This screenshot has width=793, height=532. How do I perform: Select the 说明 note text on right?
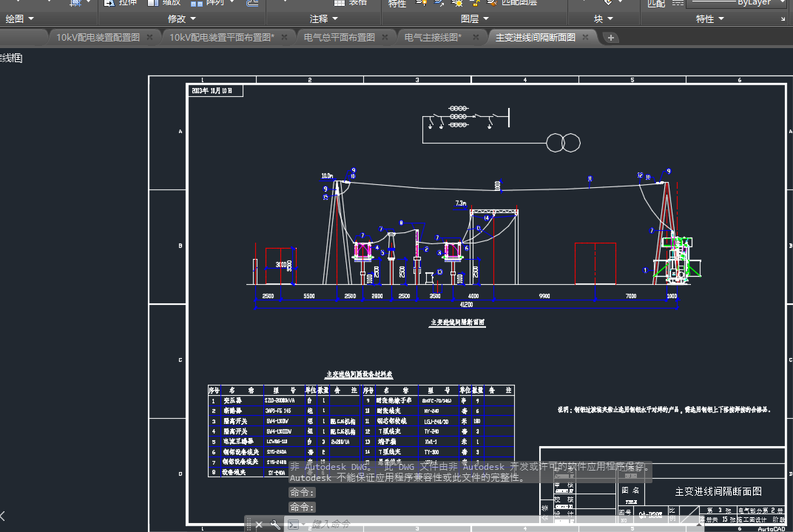pos(664,410)
